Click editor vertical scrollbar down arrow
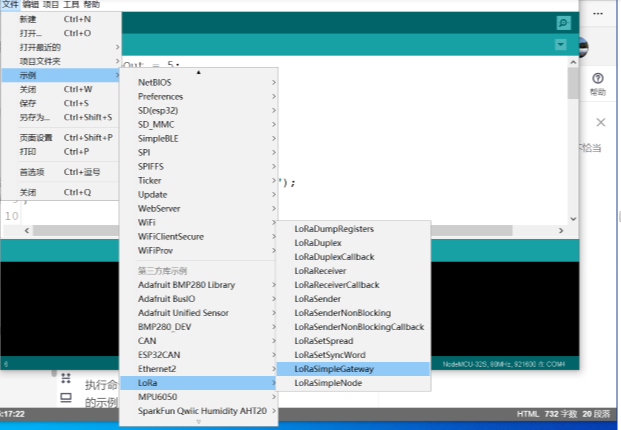Image resolution: width=621 pixels, height=430 pixels. tap(573, 219)
